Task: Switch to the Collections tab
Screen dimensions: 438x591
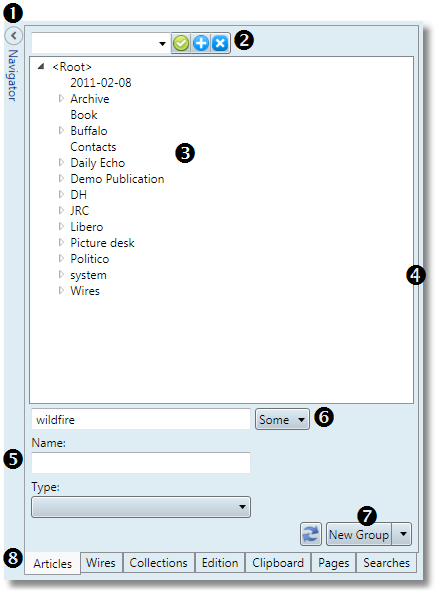Action: click(158, 563)
